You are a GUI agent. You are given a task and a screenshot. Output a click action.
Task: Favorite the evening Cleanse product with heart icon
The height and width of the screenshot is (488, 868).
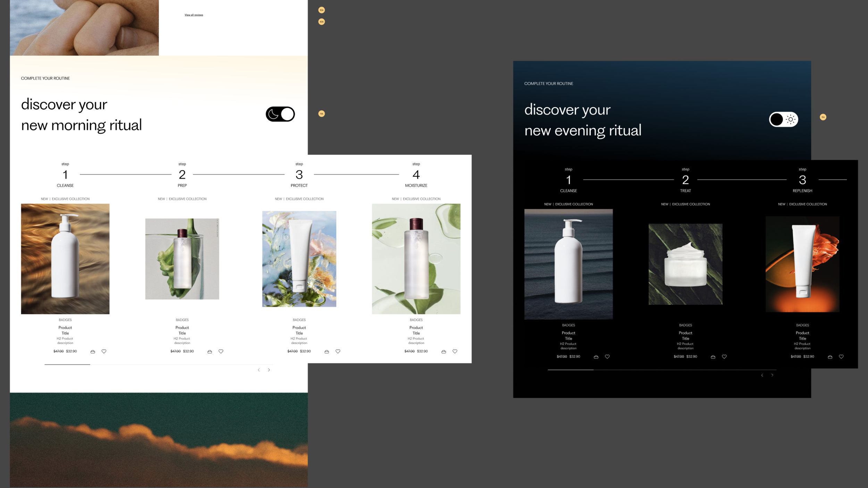607,357
